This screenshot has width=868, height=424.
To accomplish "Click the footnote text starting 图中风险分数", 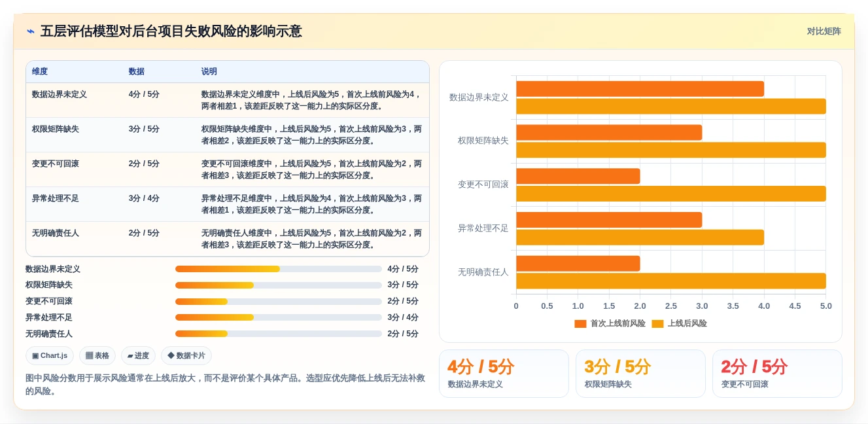I will (x=225, y=385).
